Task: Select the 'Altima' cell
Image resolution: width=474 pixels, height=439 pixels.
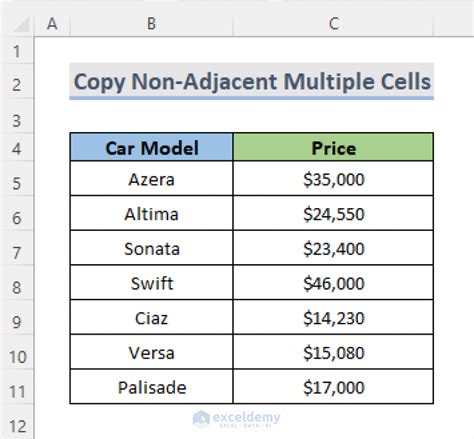Action: tap(151, 213)
